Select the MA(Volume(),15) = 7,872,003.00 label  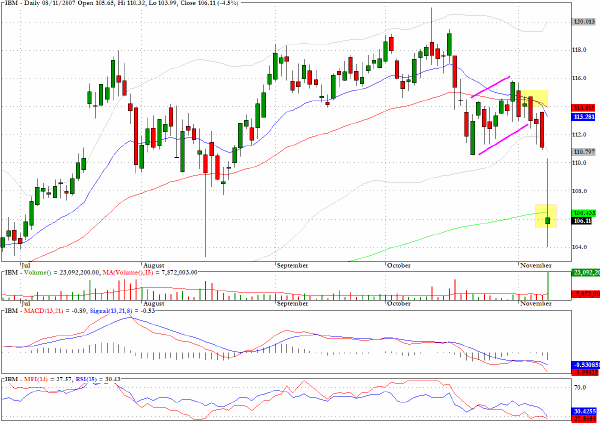coord(150,273)
